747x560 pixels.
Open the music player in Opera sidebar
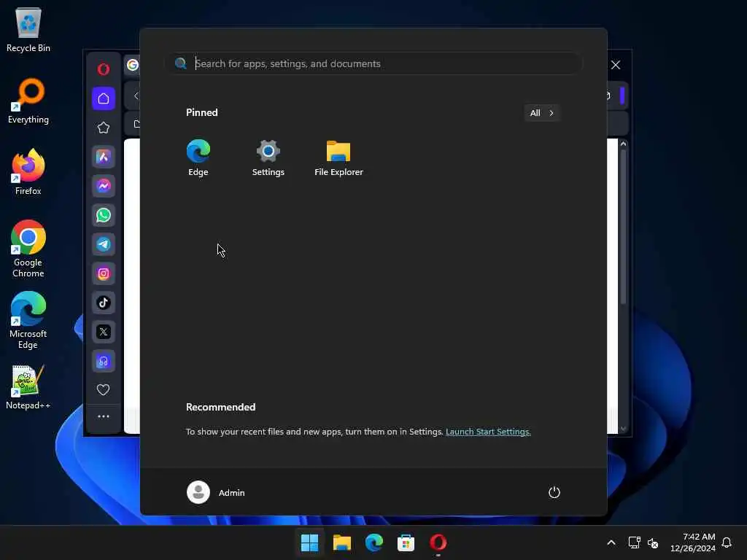[104, 362]
